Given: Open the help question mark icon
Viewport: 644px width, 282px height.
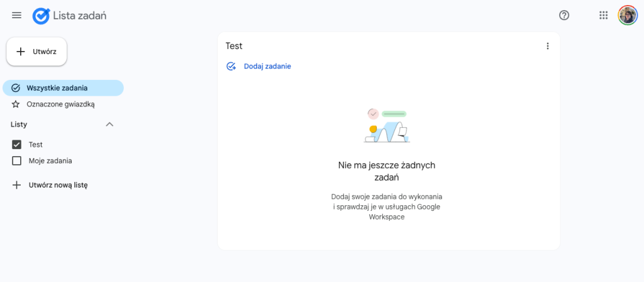Looking at the screenshot, I should (564, 15).
